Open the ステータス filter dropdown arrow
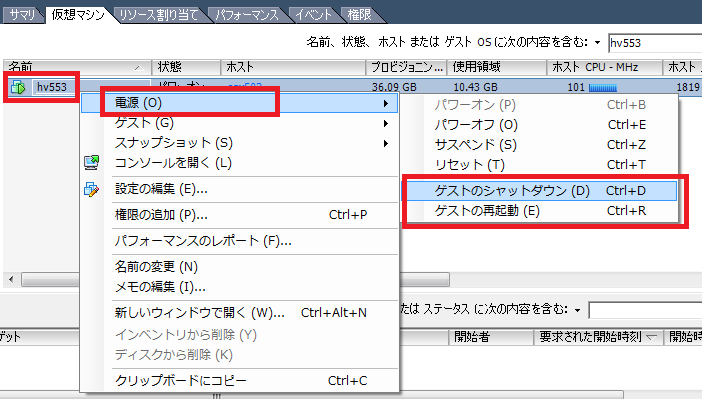 578,310
